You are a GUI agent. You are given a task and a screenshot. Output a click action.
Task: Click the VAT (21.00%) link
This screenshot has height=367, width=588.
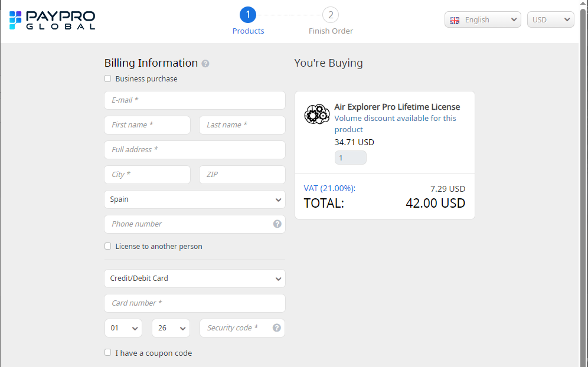click(329, 188)
